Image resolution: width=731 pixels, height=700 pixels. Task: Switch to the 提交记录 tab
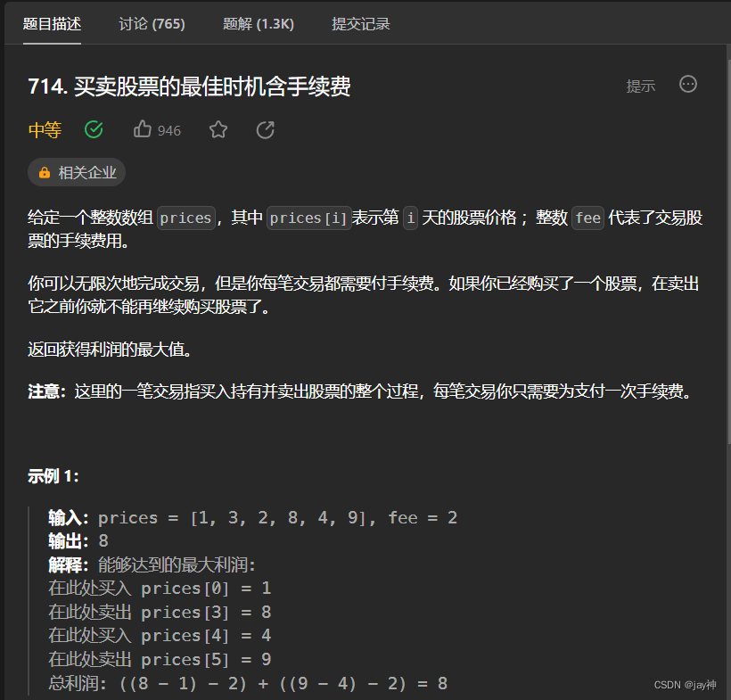(361, 24)
